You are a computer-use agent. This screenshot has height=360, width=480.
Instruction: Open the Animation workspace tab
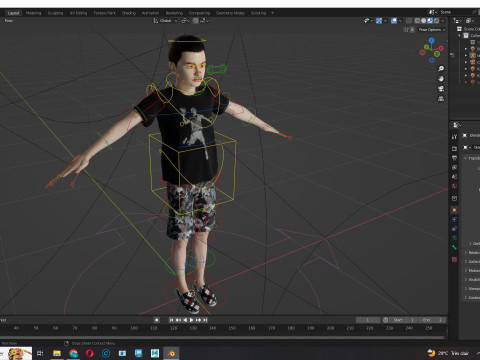[151, 13]
